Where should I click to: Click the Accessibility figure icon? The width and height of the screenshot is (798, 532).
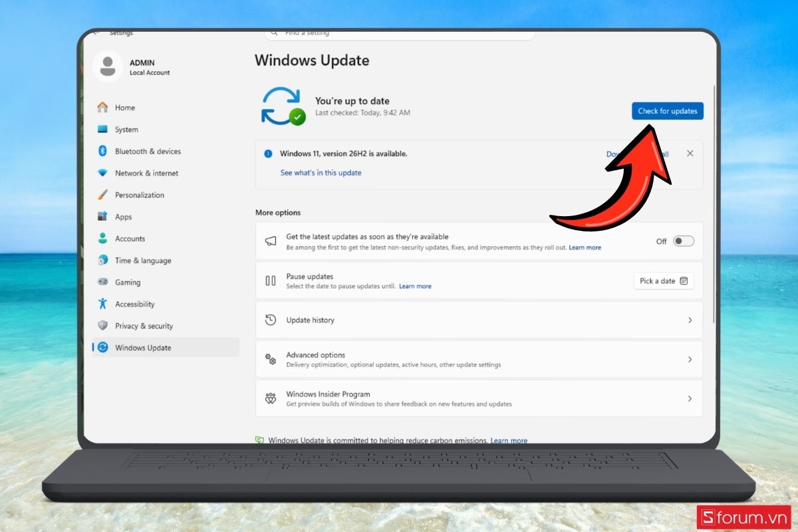(x=102, y=304)
